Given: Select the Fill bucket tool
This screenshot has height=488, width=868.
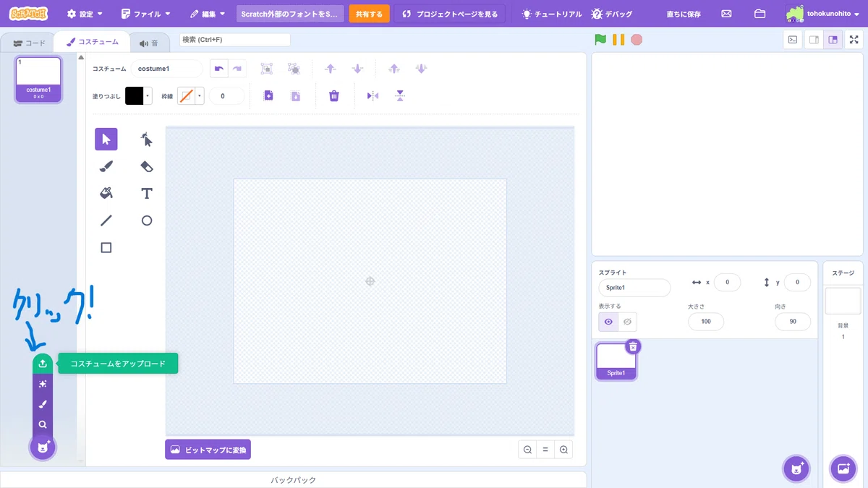Looking at the screenshot, I should click(x=106, y=193).
